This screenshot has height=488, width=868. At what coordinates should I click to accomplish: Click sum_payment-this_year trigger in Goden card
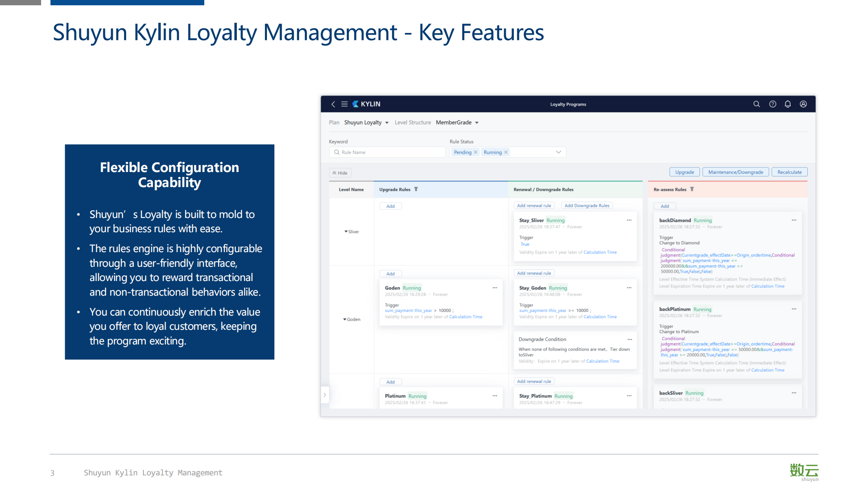(408, 311)
